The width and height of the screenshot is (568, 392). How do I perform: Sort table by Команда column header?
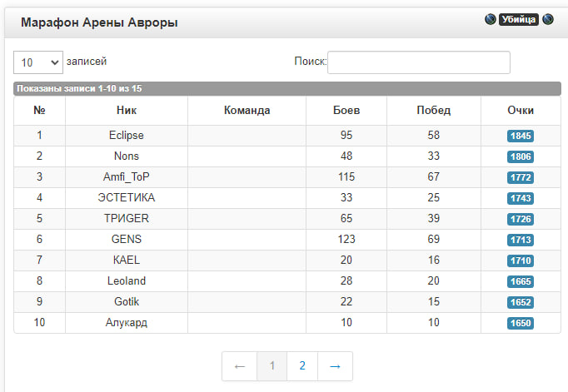point(247,111)
